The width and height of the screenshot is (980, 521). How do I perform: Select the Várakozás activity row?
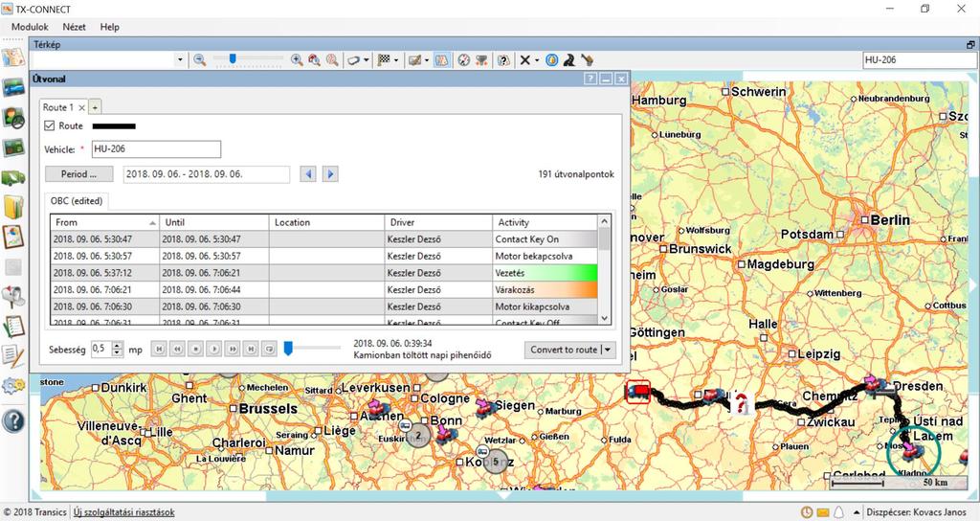[323, 289]
